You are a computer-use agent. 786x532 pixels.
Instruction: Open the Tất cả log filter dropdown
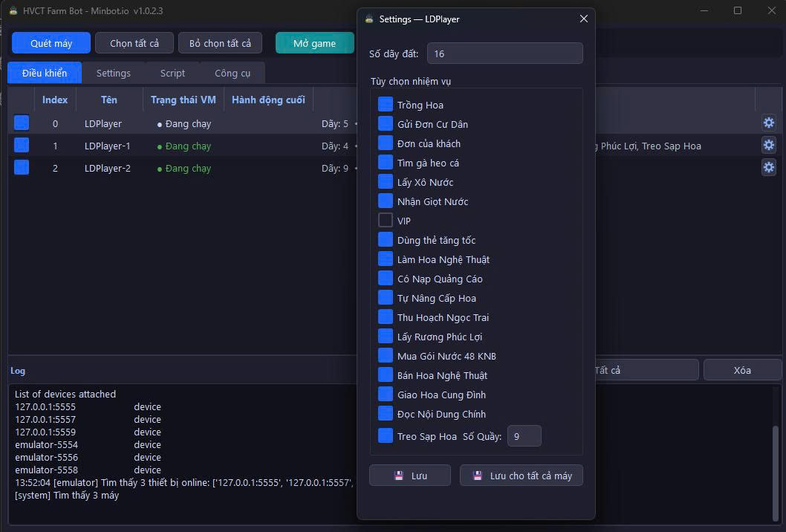[646, 369]
